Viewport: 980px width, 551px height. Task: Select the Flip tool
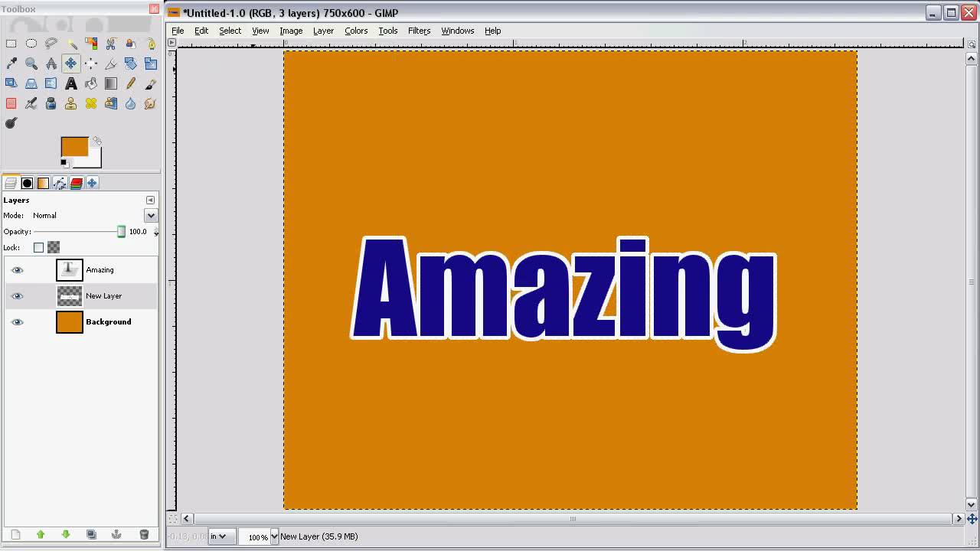pyautogui.click(x=51, y=83)
